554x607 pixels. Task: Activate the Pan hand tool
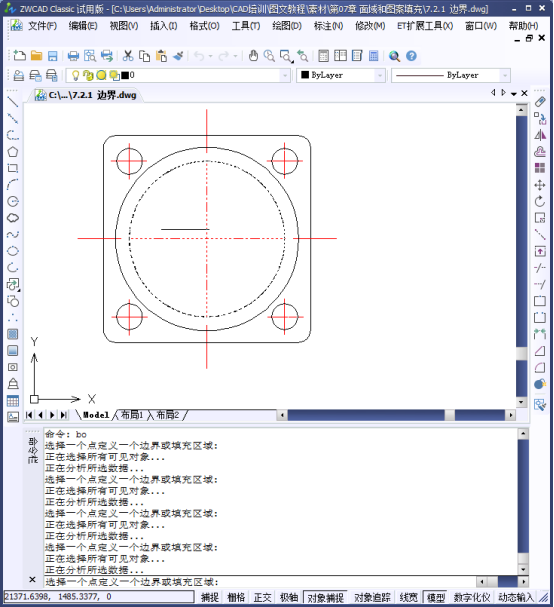point(253,56)
